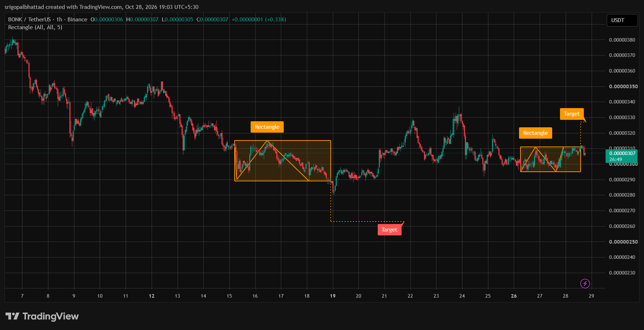
Task: Click the 0.00000230 price axis label
Action: click(622, 273)
